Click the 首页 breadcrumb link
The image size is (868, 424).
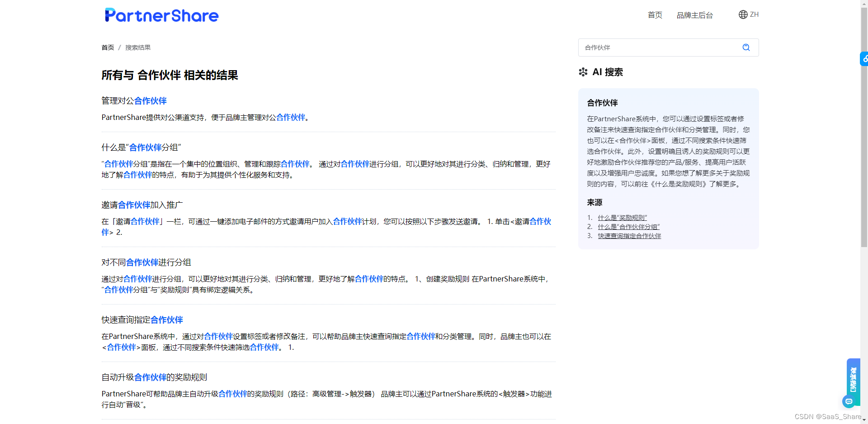coord(108,47)
